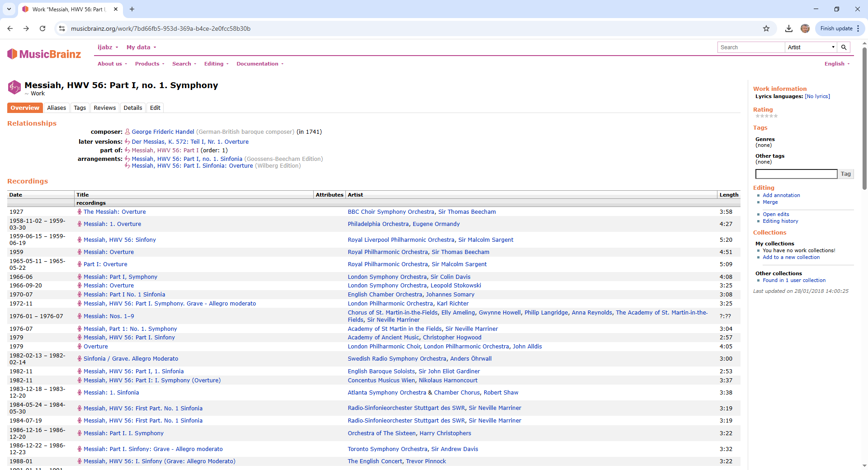The width and height of the screenshot is (868, 470).
Task: Expand the My data dropdown menu
Action: click(141, 47)
